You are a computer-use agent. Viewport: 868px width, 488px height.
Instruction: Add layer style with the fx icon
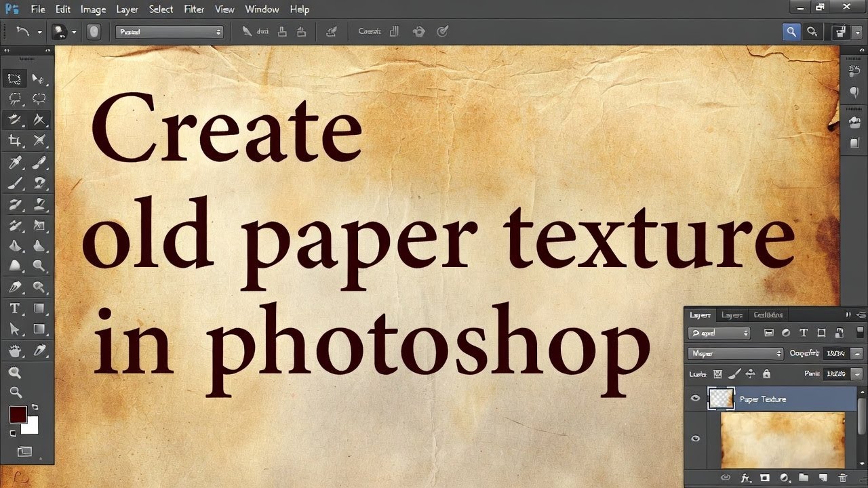click(745, 478)
